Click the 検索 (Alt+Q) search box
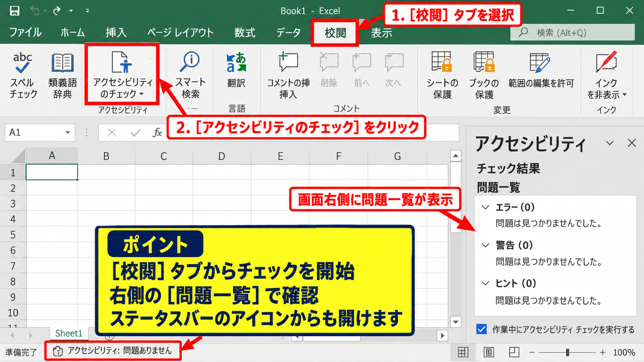 pos(572,32)
